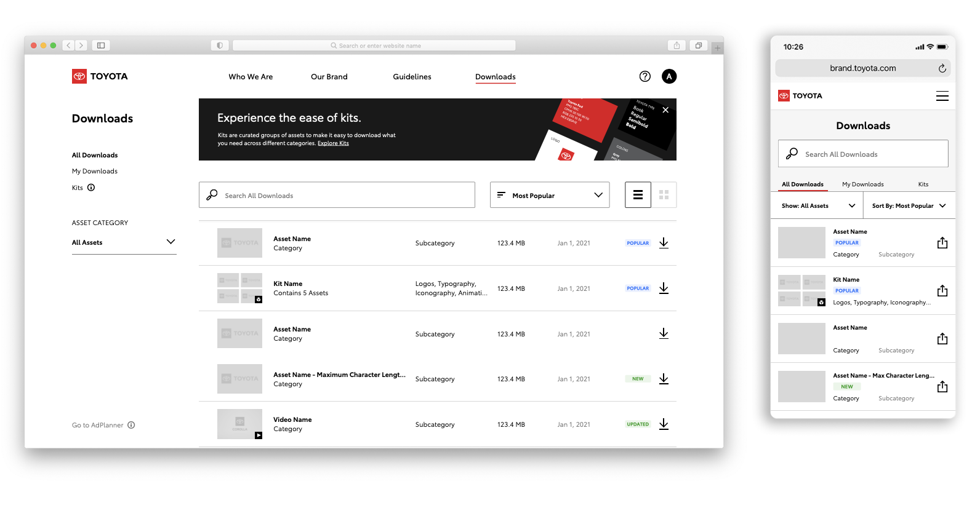This screenshot has width=980, height=524.
Task: Click the Kits info icon in sidebar
Action: click(91, 188)
